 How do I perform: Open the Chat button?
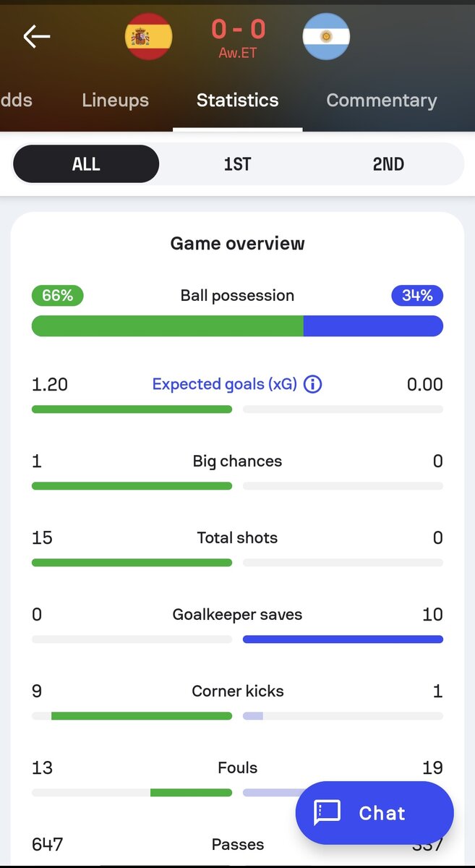click(x=375, y=813)
